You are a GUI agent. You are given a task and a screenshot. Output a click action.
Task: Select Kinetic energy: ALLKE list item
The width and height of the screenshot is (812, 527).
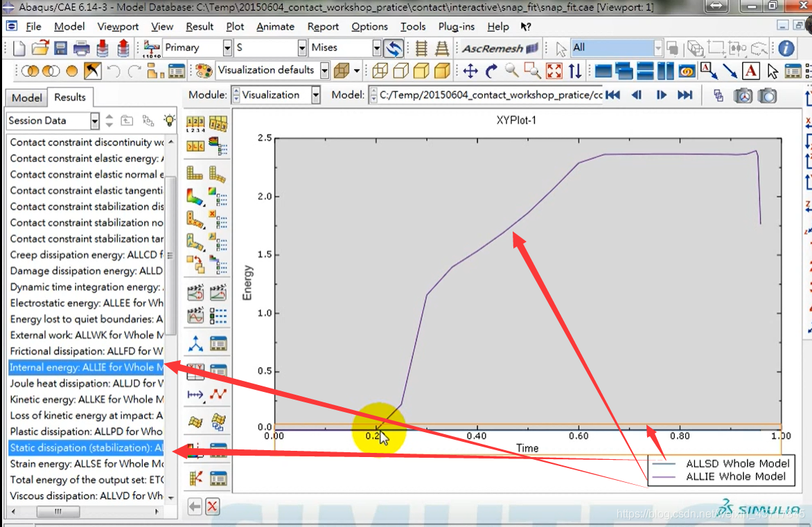(87, 400)
